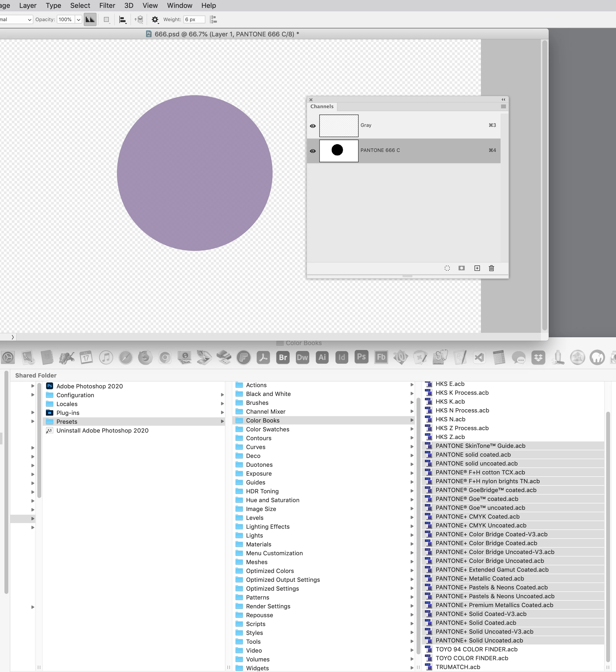Open Channels panel hamburger menu

(503, 106)
